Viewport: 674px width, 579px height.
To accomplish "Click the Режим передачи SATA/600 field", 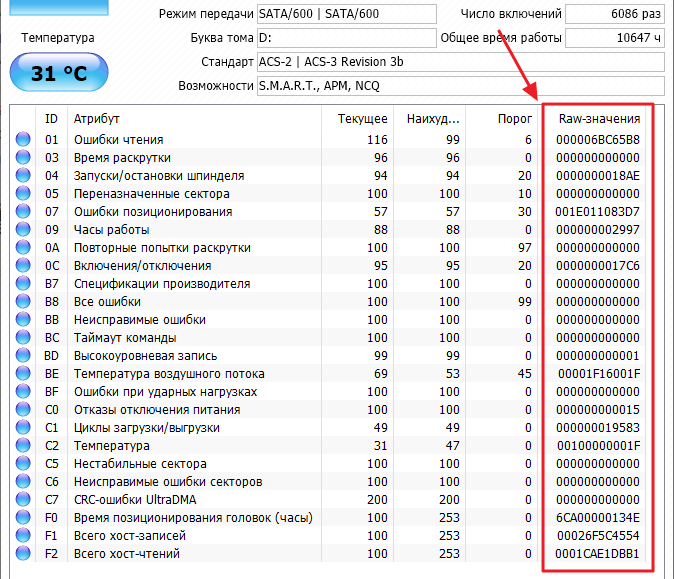I will click(346, 14).
